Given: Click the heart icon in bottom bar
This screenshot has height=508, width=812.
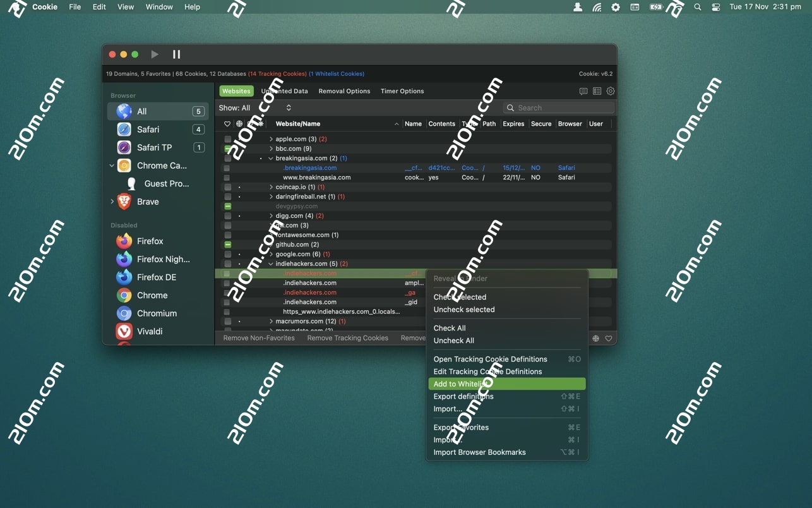Looking at the screenshot, I should click(x=609, y=338).
